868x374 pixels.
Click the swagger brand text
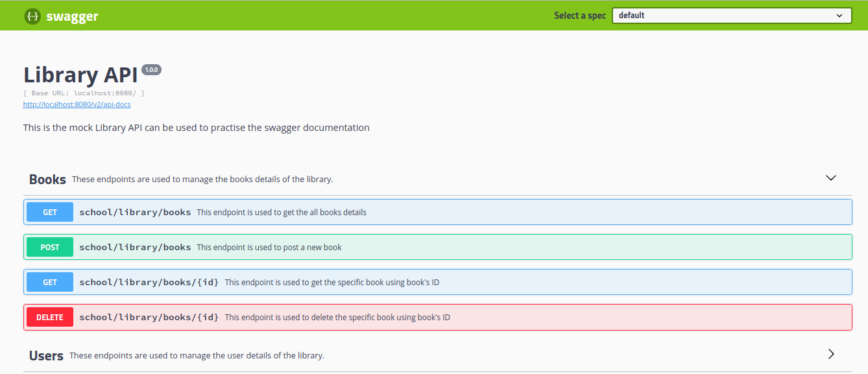coord(72,17)
